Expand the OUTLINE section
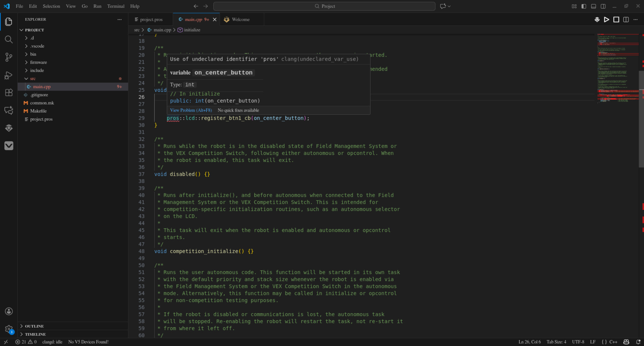The height and width of the screenshot is (346, 644). pyautogui.click(x=34, y=326)
